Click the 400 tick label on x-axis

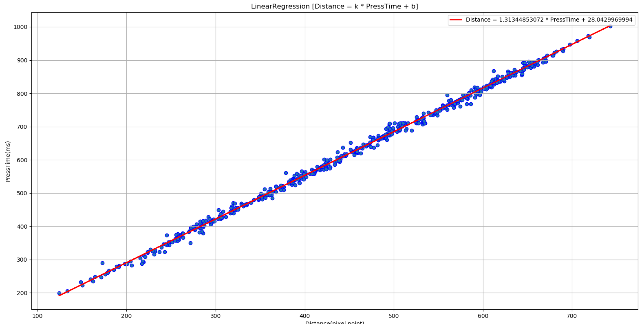coord(305,316)
